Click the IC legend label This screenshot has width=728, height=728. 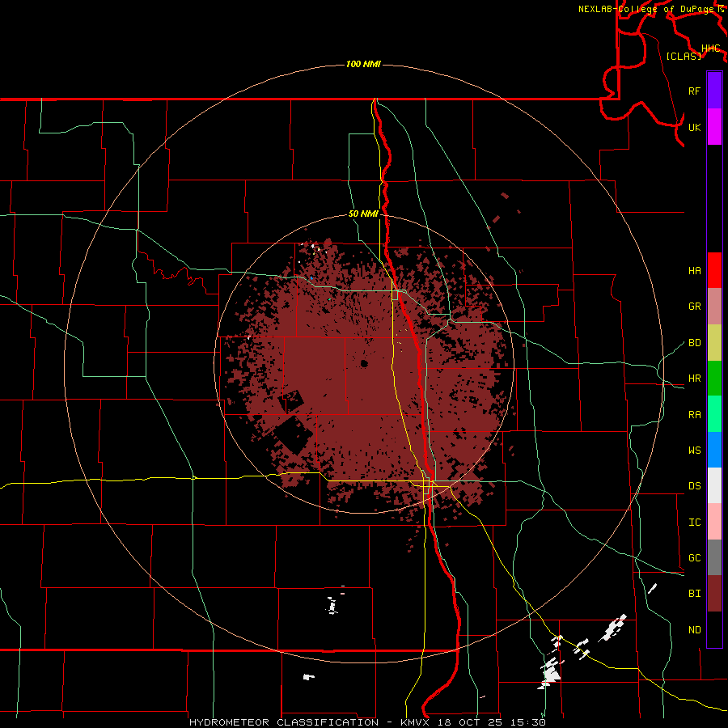(x=694, y=523)
